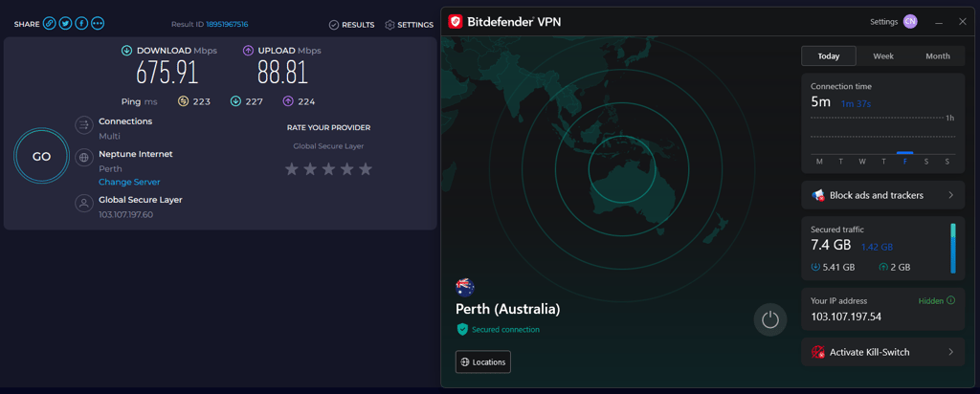Click the globe icon beside Neptune Internet
Viewport: 980px width, 394px height.
(84, 158)
